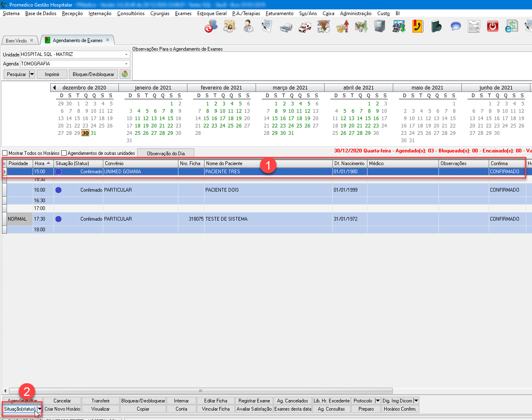Click the safe vault toolbar icon
Image resolution: width=532 pixels, height=420 pixels.
click(x=380, y=27)
